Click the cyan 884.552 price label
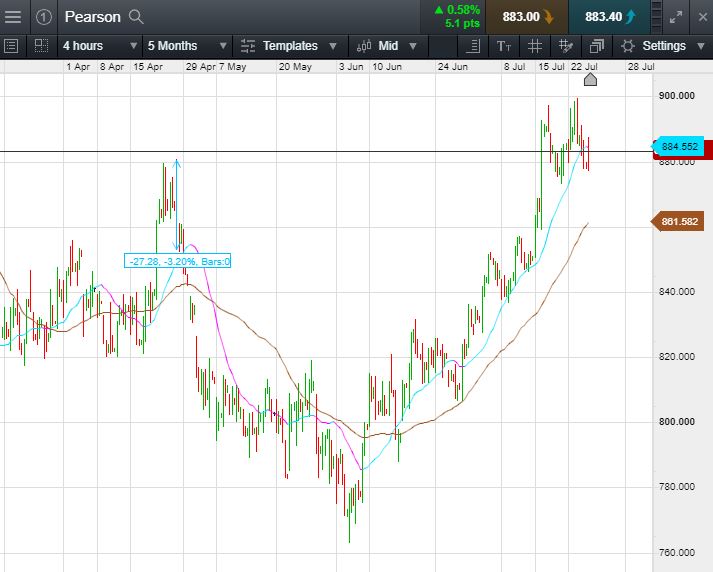713x572 pixels. (678, 146)
